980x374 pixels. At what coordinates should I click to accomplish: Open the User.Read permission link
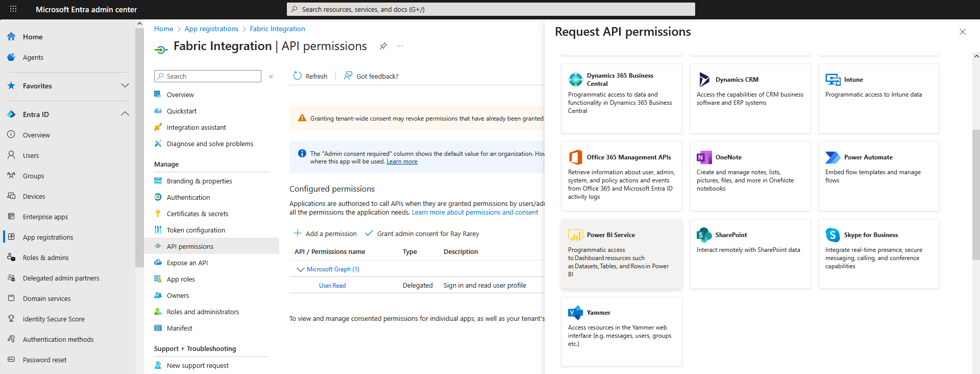tap(332, 286)
